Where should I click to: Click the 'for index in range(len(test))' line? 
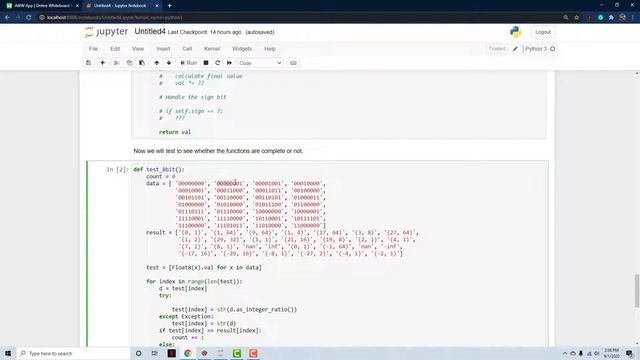click(194, 282)
